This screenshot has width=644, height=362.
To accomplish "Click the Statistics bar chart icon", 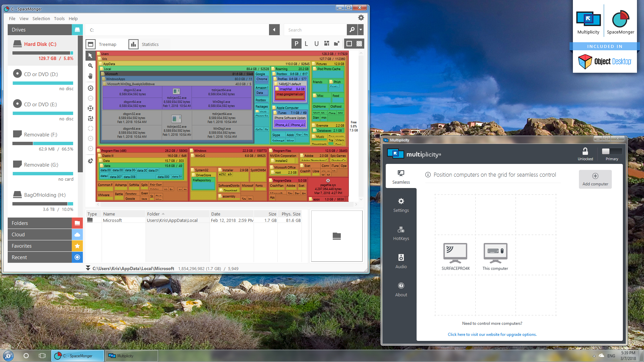I will pos(133,44).
